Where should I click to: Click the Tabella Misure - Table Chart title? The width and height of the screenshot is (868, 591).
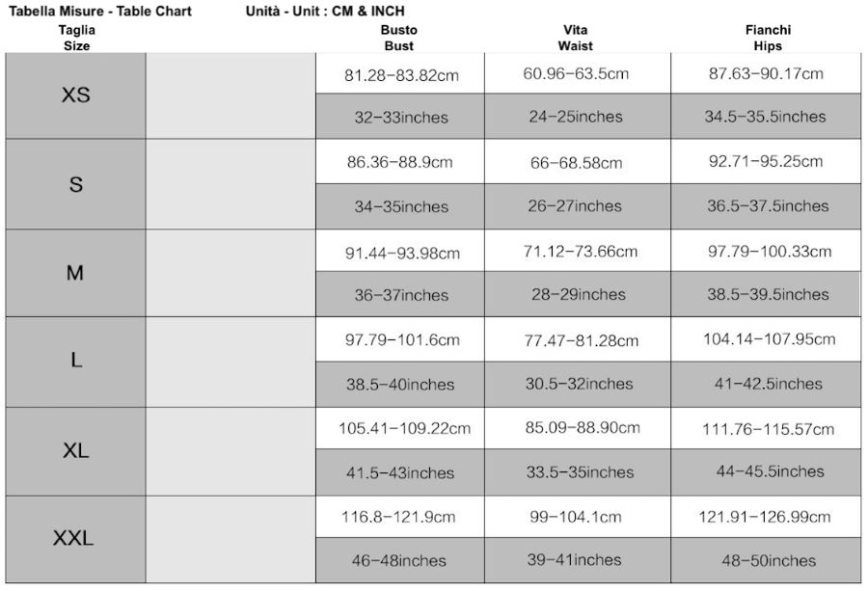pyautogui.click(x=100, y=11)
